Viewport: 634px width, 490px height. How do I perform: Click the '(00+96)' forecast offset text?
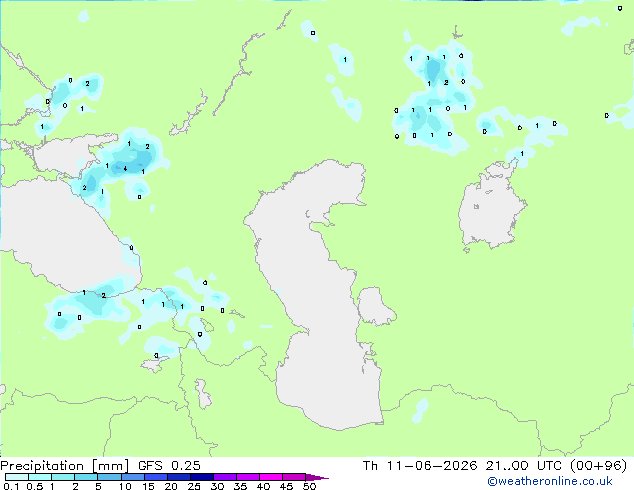598,466
